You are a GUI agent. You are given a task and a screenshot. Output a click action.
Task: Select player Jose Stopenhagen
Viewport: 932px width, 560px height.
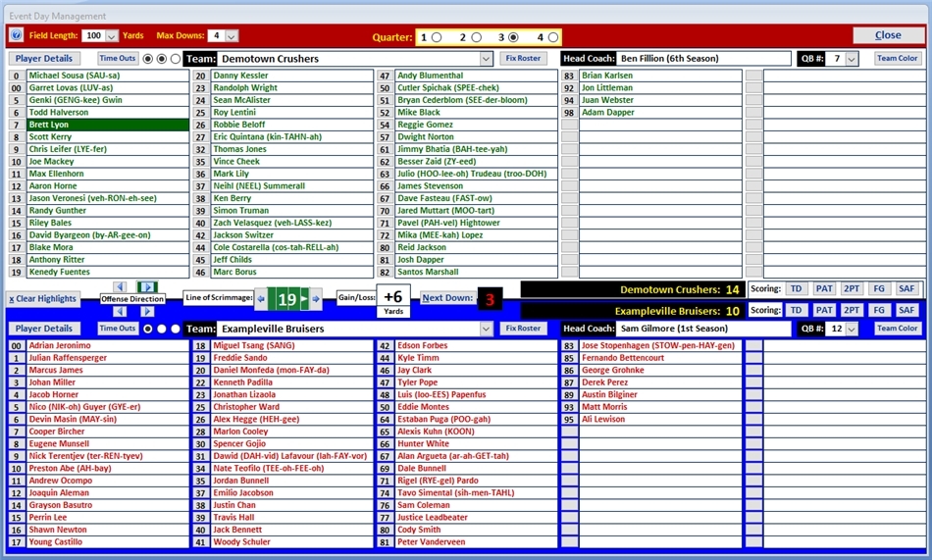[x=660, y=345]
